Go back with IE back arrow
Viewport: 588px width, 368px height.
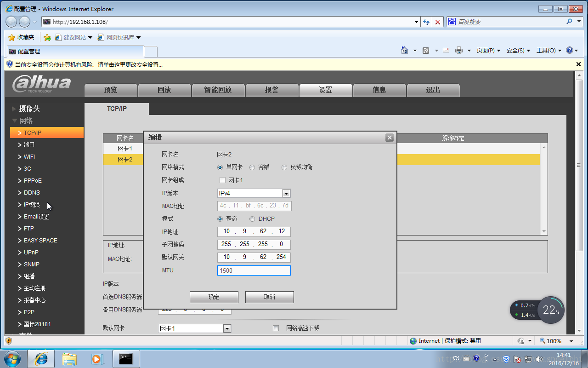pyautogui.click(x=11, y=22)
